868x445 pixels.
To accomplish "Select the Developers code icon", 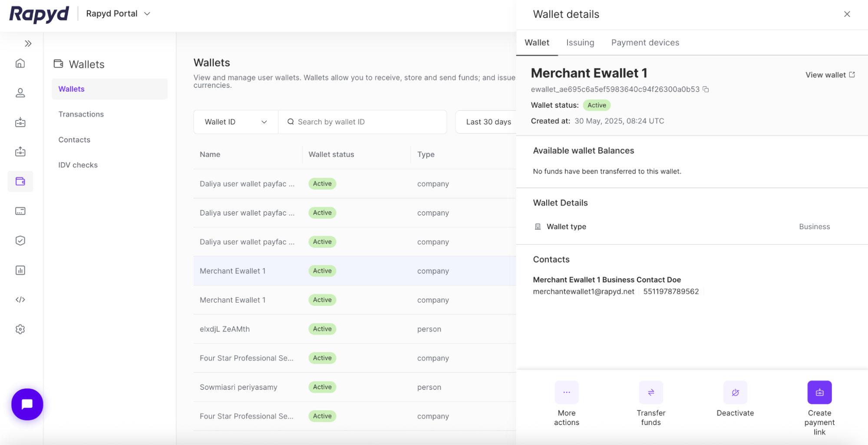I will click(20, 299).
